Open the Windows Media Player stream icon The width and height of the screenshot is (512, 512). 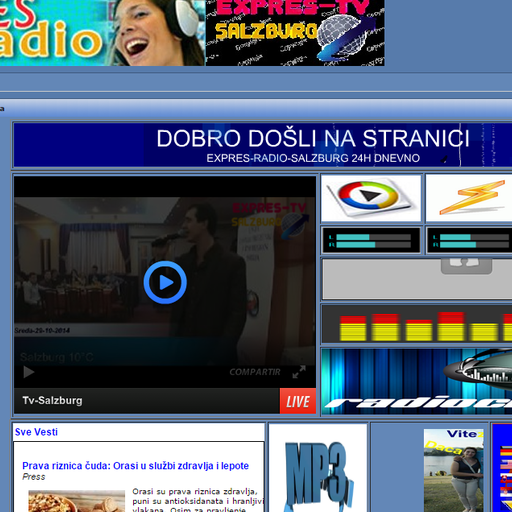pos(371,198)
